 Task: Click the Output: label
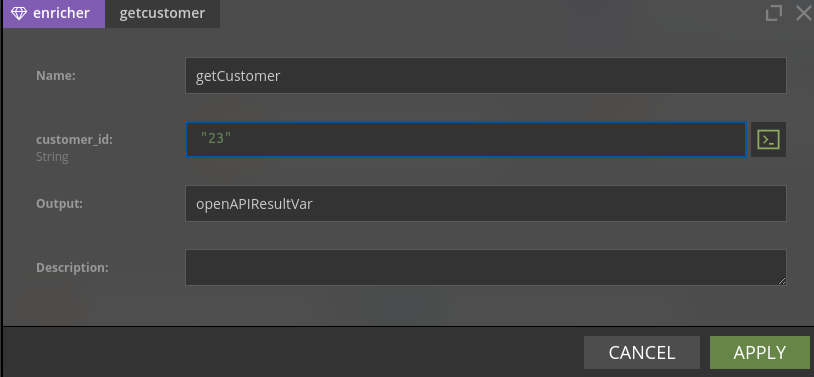click(60, 204)
